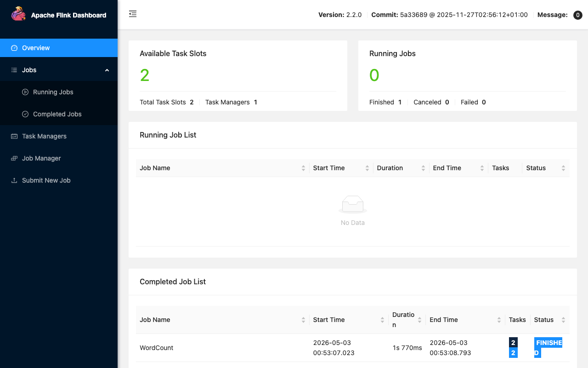The height and width of the screenshot is (368, 588).
Task: Click the blue finished tasks badge for WordCount
Action: pyautogui.click(x=513, y=353)
